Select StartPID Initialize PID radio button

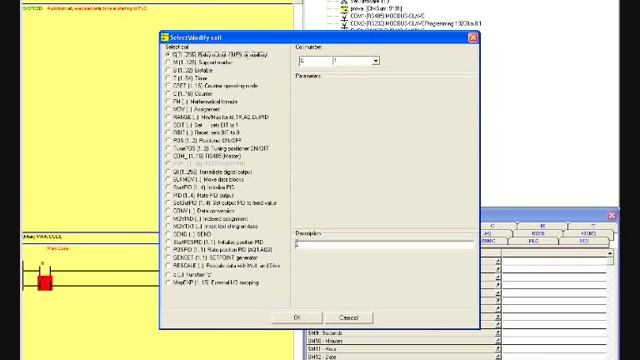coord(168,187)
